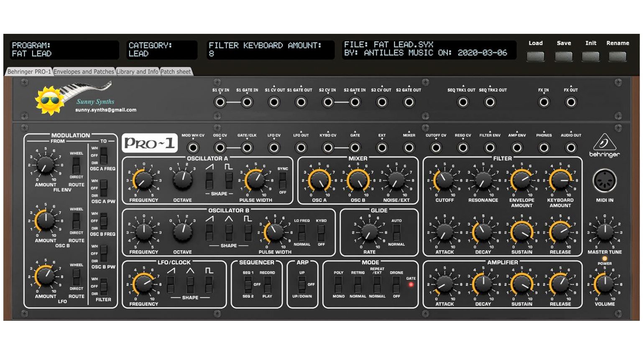The width and height of the screenshot is (644, 355).
Task: Toggle the RETRIG/NORMAL mode switch
Action: click(x=358, y=284)
